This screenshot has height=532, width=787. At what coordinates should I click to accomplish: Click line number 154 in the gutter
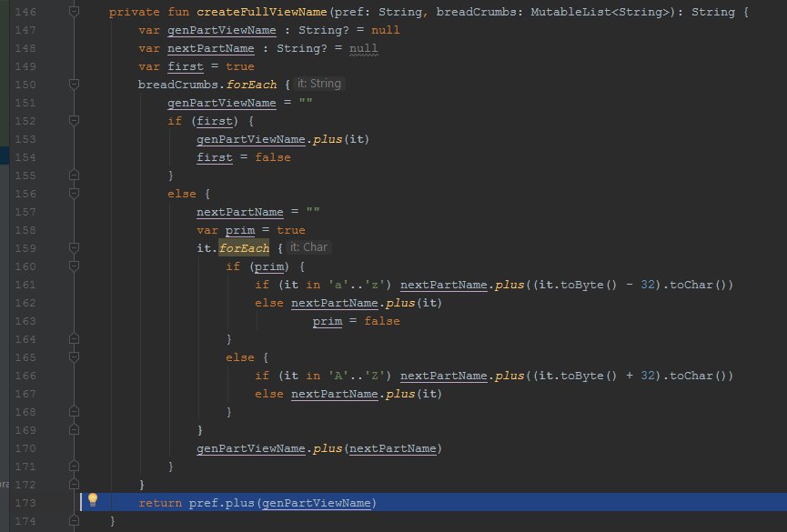click(25, 157)
